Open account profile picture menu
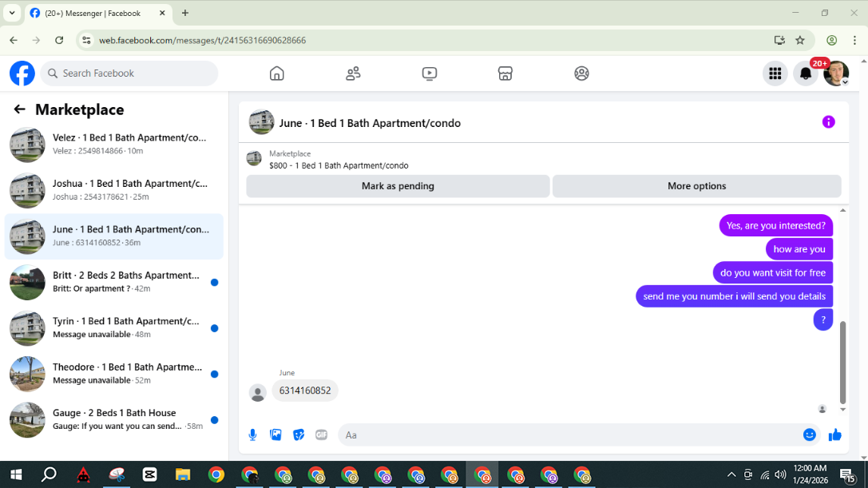 pyautogui.click(x=836, y=73)
